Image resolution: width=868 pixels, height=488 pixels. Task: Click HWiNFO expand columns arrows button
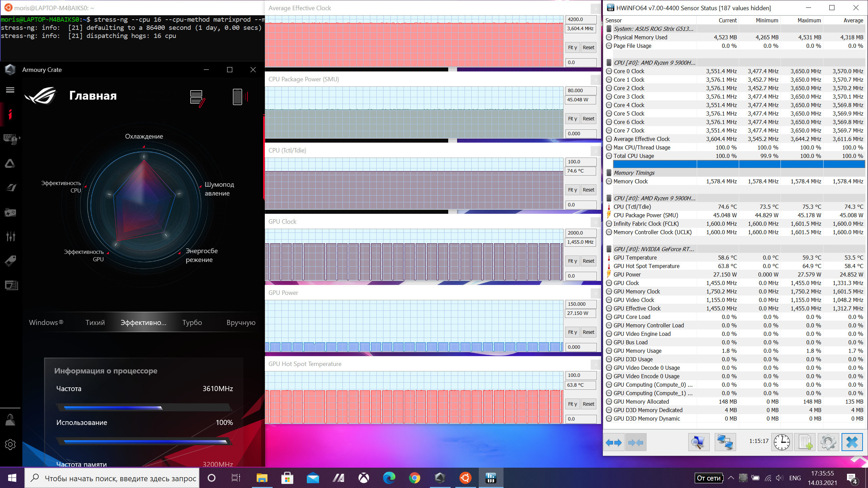[614, 442]
